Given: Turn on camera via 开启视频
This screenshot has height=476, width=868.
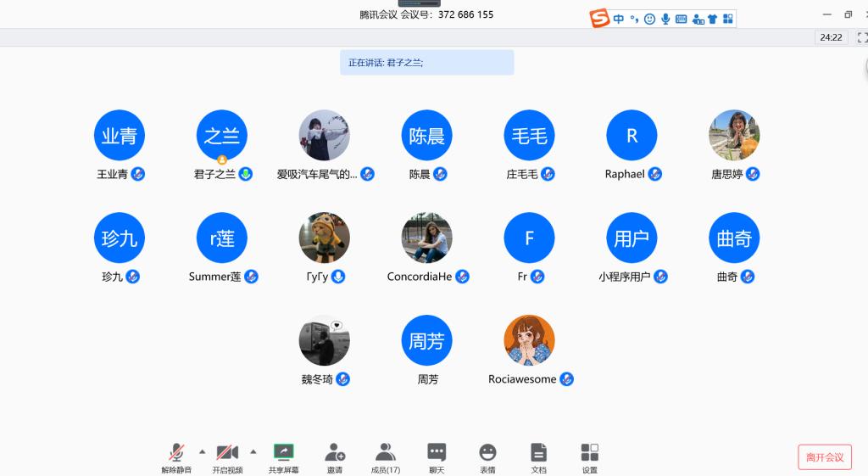Looking at the screenshot, I should (x=227, y=456).
